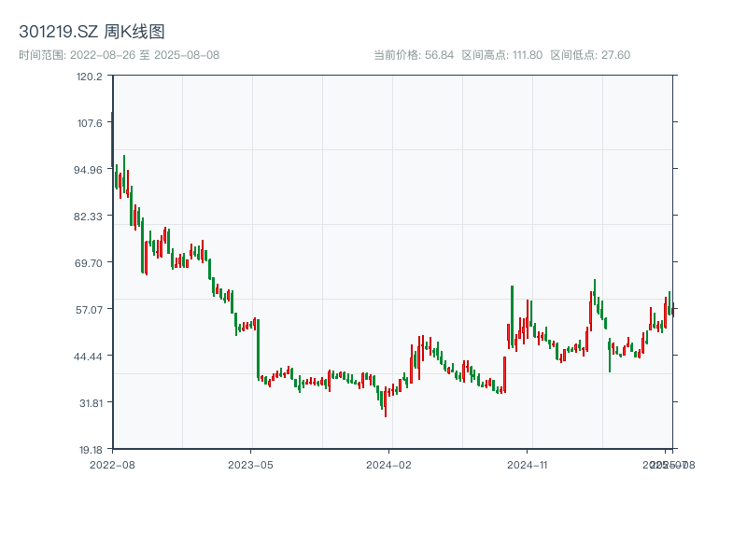
Task: Select the 2024-02 x-axis date label
Action: click(x=390, y=464)
